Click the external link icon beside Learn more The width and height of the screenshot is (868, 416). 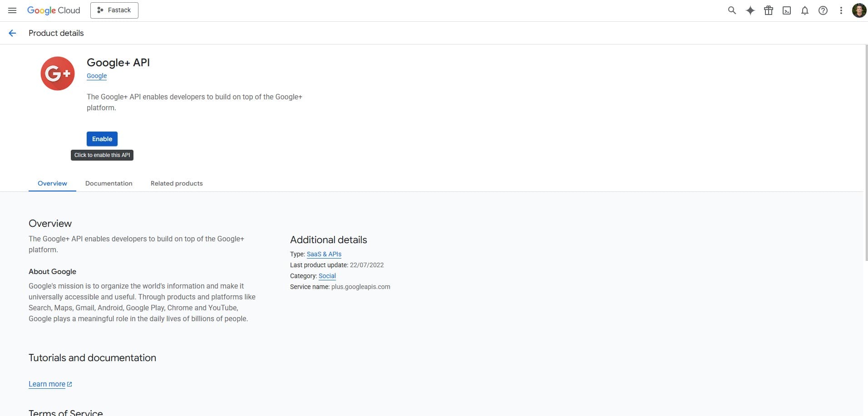(69, 384)
